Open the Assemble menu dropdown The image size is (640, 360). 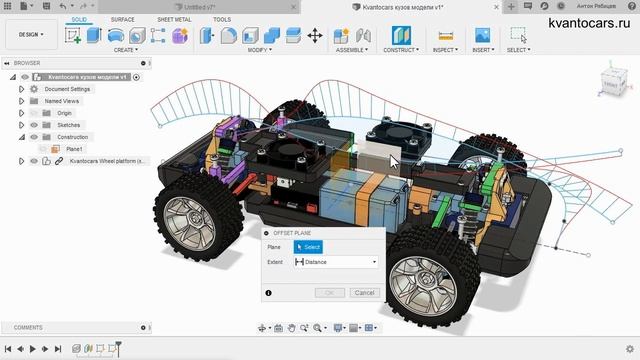352,50
